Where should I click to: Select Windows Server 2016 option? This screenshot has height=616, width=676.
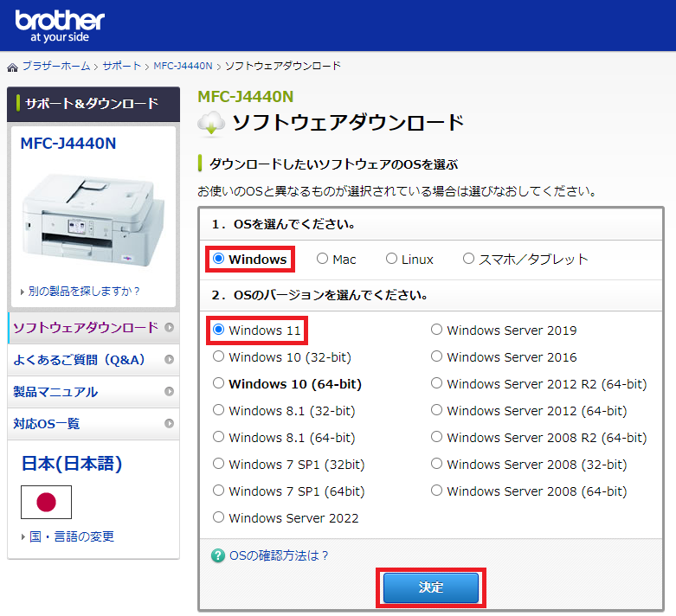click(437, 356)
